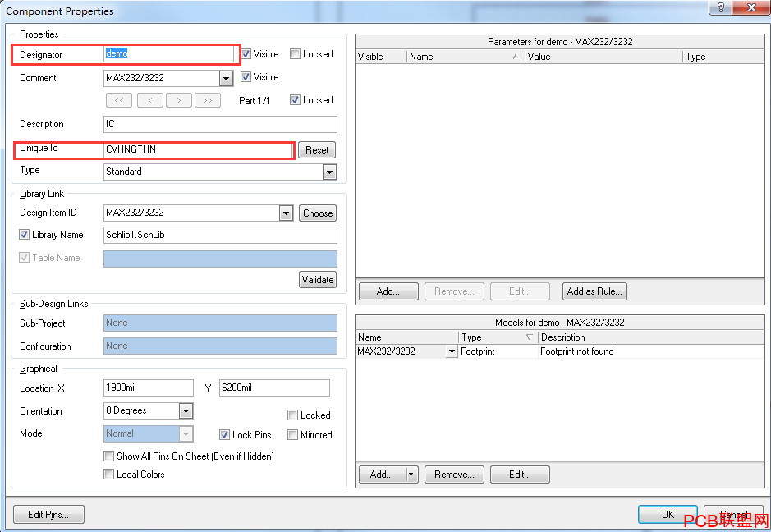Click Location X field

tap(149, 388)
